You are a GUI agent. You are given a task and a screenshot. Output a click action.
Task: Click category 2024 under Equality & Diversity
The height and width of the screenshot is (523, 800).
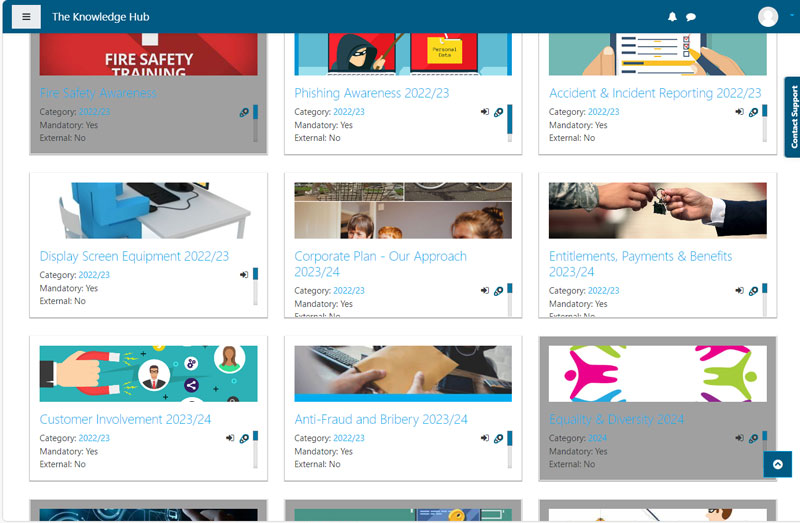pyautogui.click(x=597, y=438)
